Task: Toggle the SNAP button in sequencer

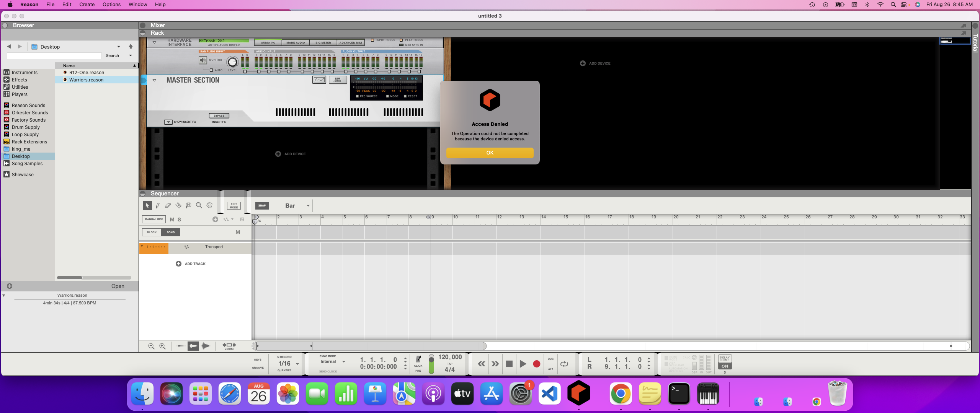Action: click(x=262, y=206)
